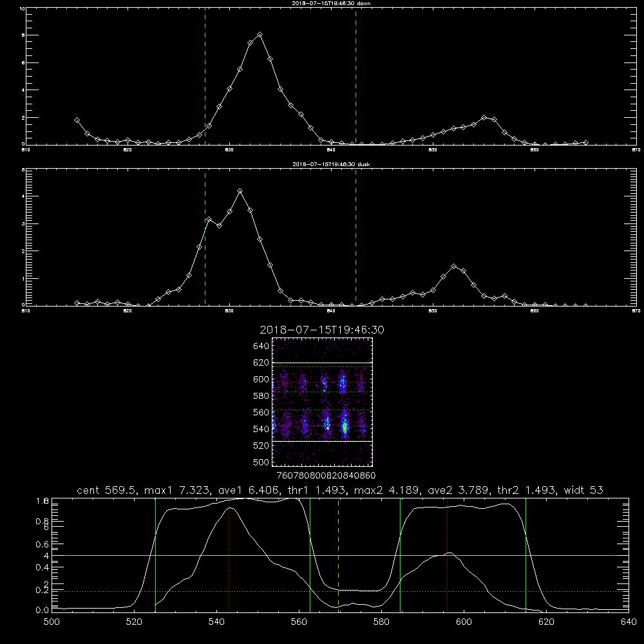Image resolution: width=644 pixels, height=644 pixels.
Task: Click the solid horizontal white line in bottom plot
Action: pyautogui.click(x=340, y=555)
